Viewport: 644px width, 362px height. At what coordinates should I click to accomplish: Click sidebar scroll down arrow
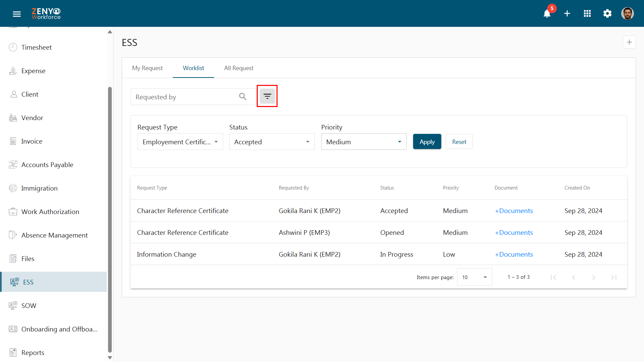click(x=110, y=358)
